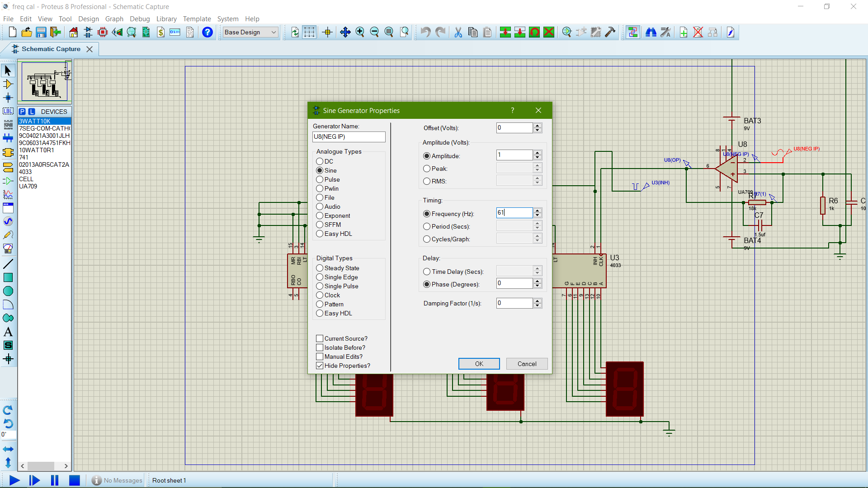
Task: Click the Save Project toolbar icon
Action: point(41,32)
